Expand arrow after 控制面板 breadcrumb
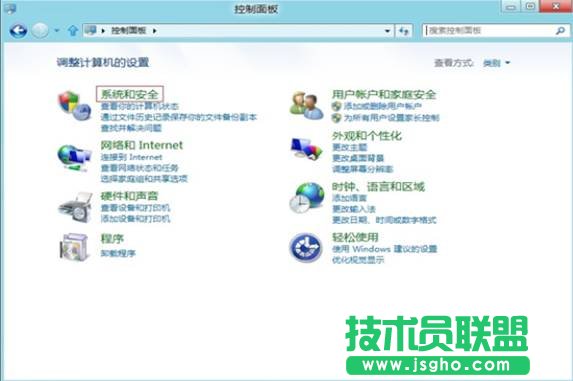Screen dimensions: 573x381 point(155,31)
